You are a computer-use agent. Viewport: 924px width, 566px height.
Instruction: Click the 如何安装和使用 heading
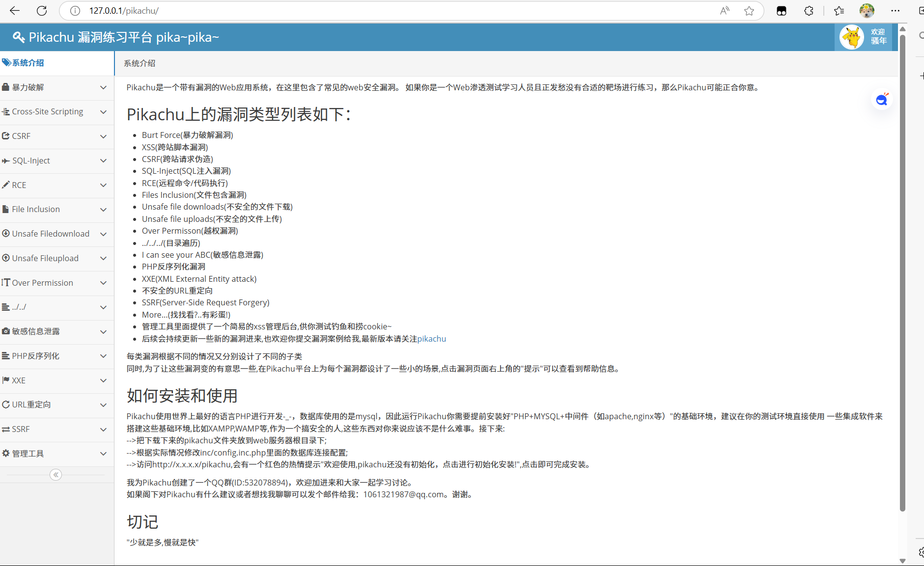click(182, 396)
